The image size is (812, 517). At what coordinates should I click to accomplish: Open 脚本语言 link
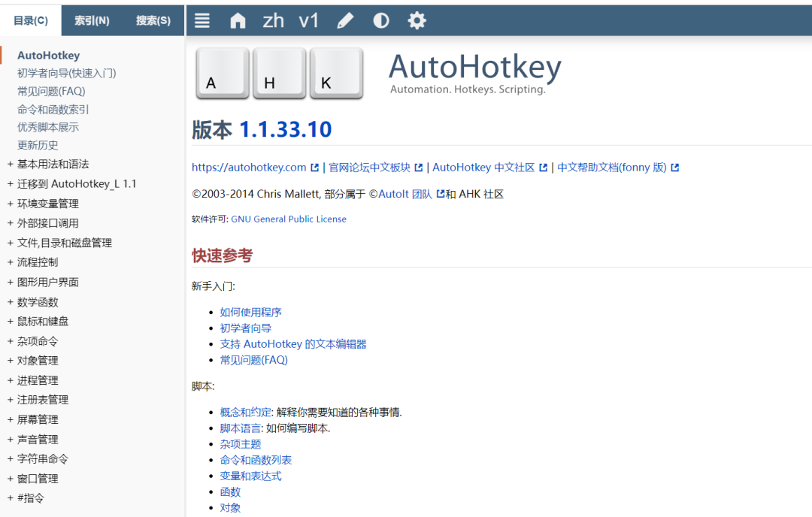click(241, 428)
